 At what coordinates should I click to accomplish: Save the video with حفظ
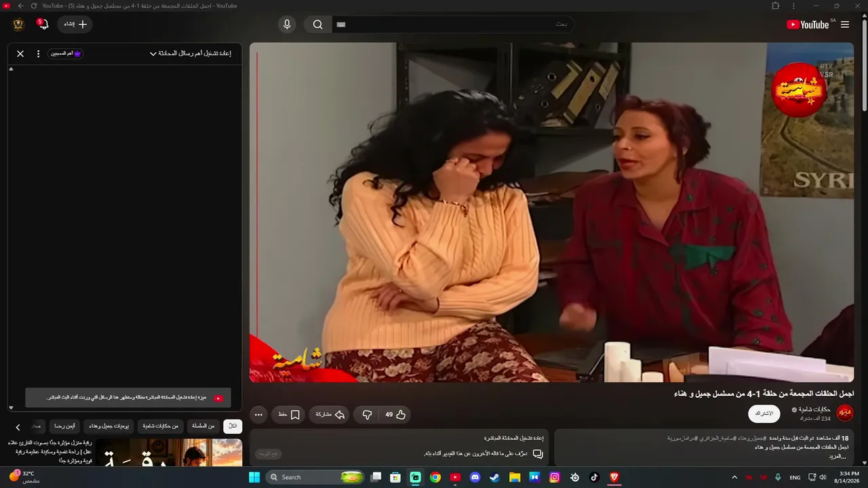click(289, 414)
